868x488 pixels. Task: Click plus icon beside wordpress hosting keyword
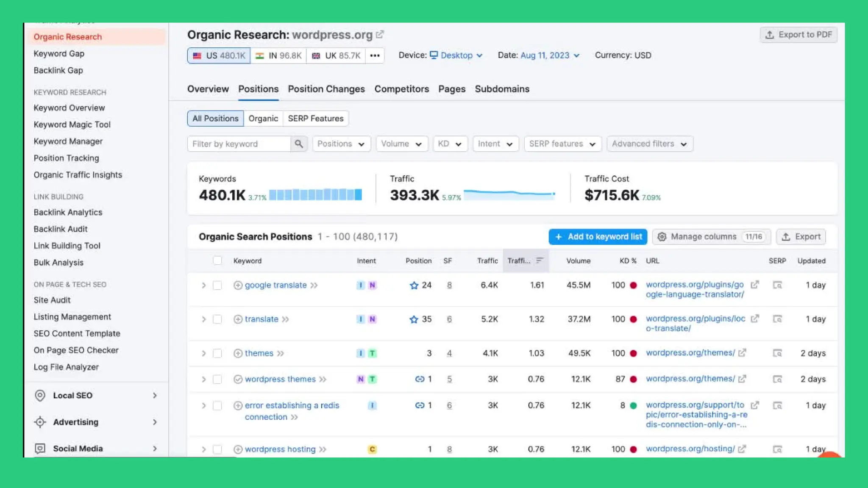click(238, 449)
